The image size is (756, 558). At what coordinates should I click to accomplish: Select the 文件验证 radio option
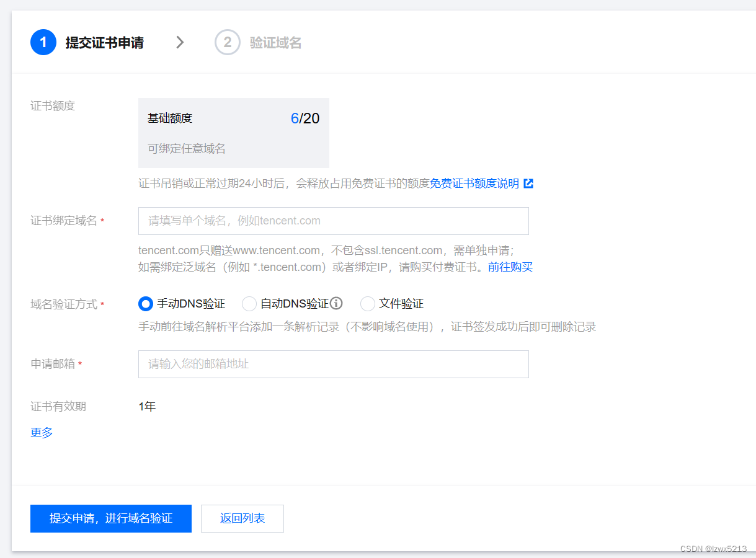pyautogui.click(x=368, y=304)
